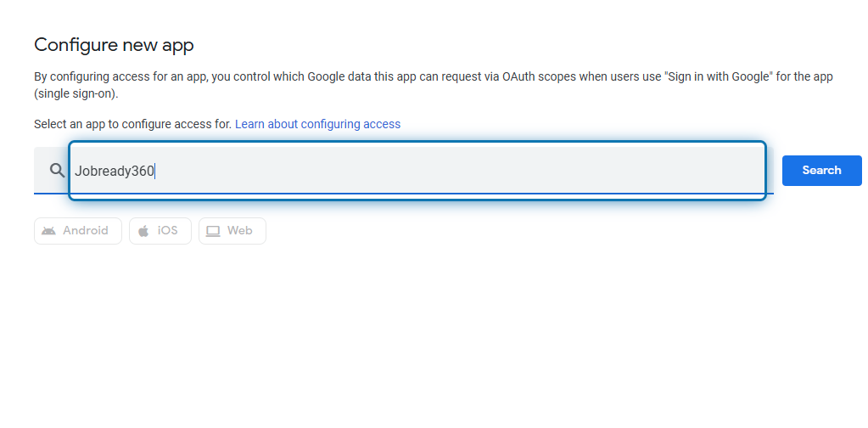
Task: Focus the app search input field
Action: pyautogui.click(x=417, y=171)
